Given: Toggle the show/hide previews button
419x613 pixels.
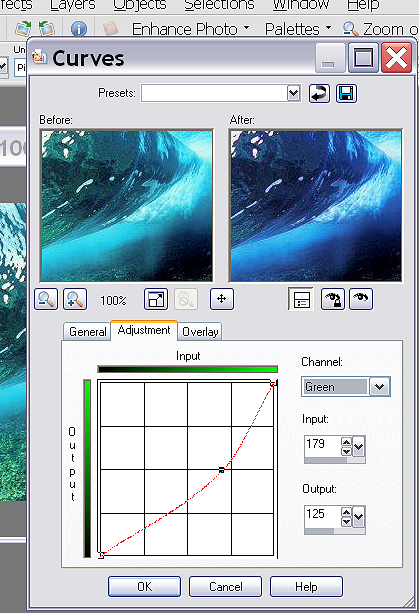Looking at the screenshot, I should (x=301, y=299).
